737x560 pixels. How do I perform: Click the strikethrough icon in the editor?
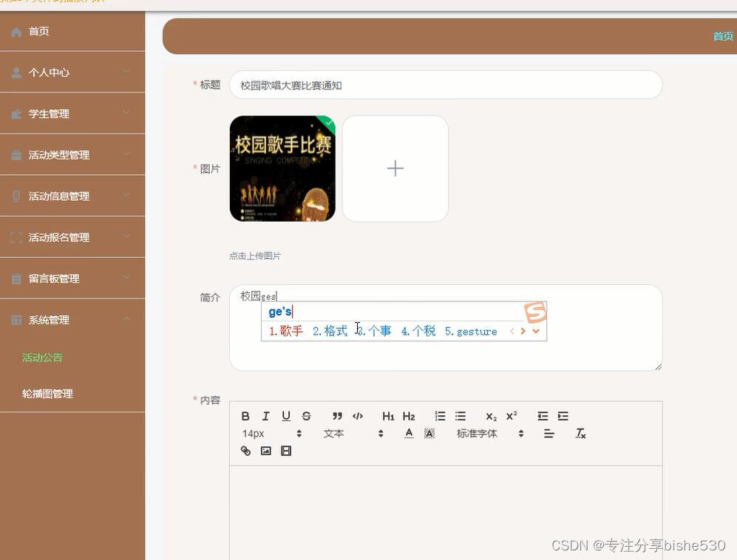306,415
